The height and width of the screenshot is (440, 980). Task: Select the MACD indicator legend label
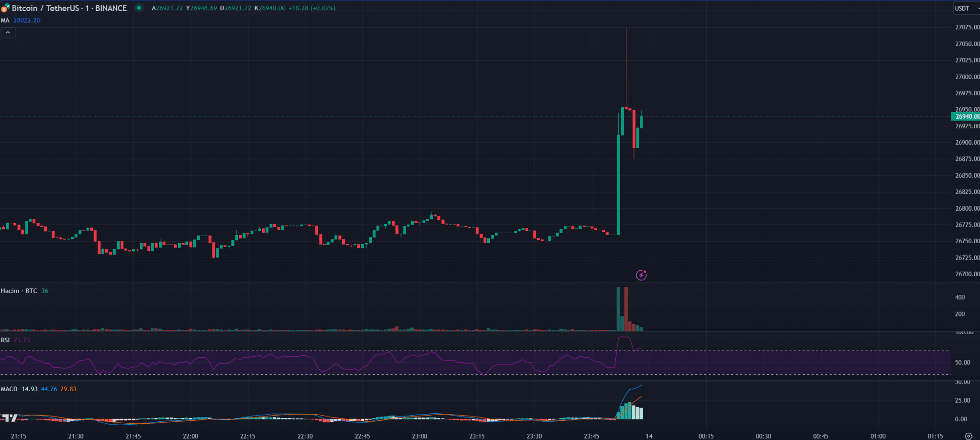coord(9,389)
